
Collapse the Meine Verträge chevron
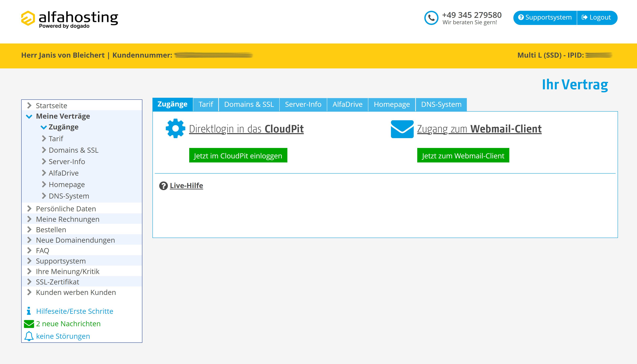tap(29, 116)
